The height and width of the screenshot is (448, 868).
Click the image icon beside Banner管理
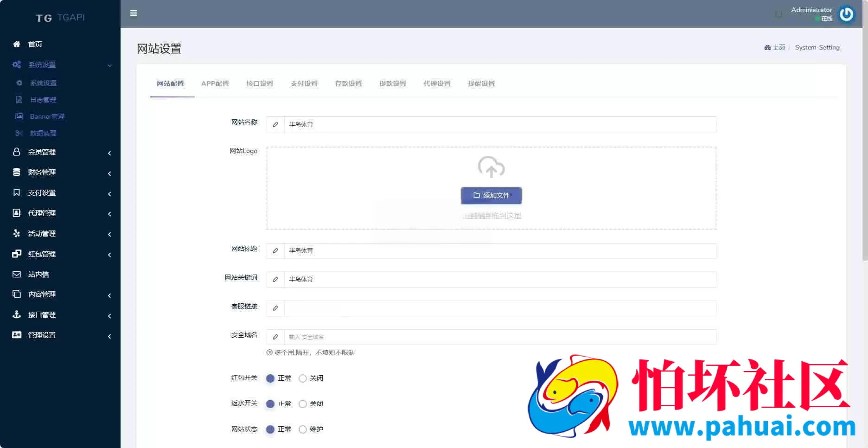pos(19,116)
